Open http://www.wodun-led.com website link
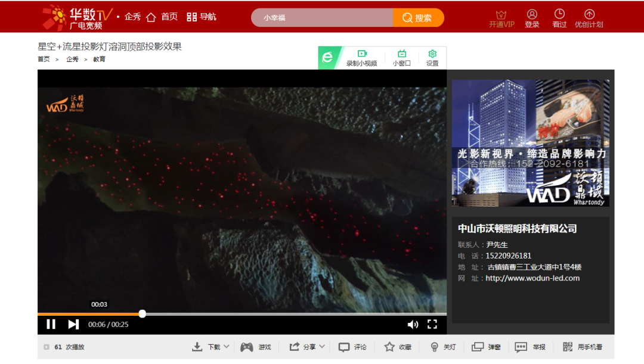 [532, 278]
